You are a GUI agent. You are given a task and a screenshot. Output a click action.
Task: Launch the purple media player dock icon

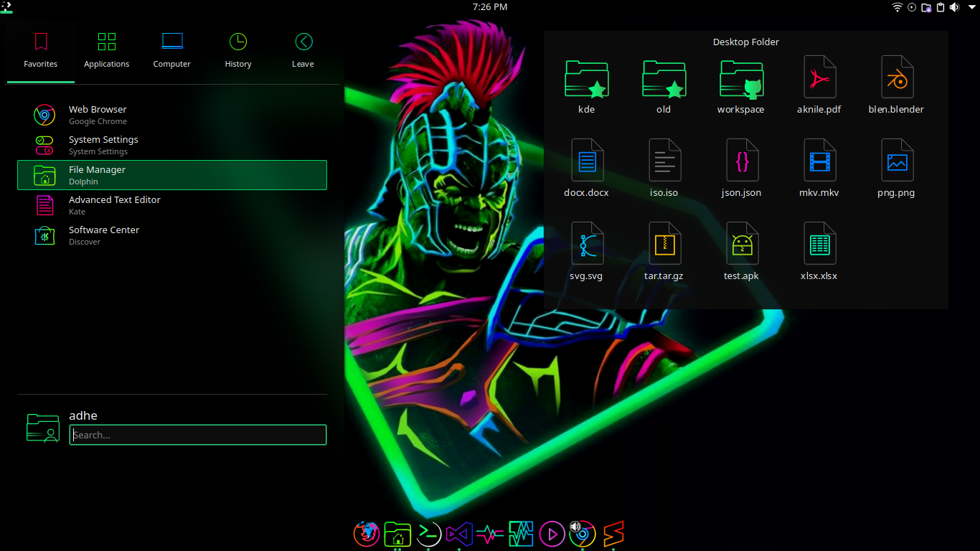(x=552, y=534)
